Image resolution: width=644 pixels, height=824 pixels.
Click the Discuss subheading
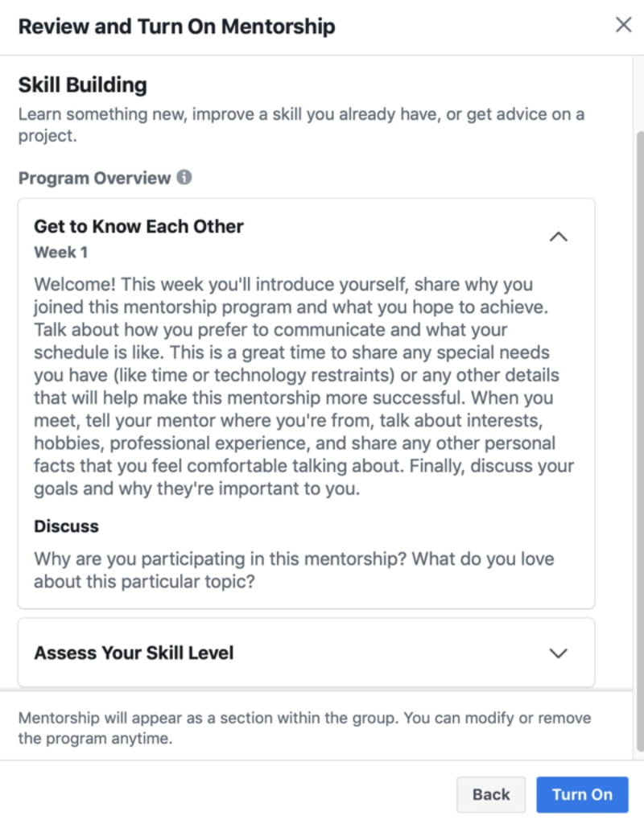click(66, 526)
